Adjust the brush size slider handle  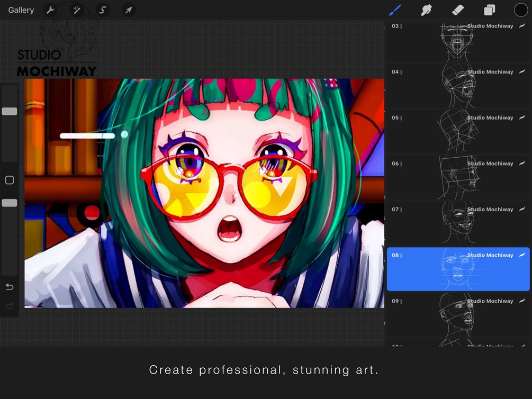(10, 111)
